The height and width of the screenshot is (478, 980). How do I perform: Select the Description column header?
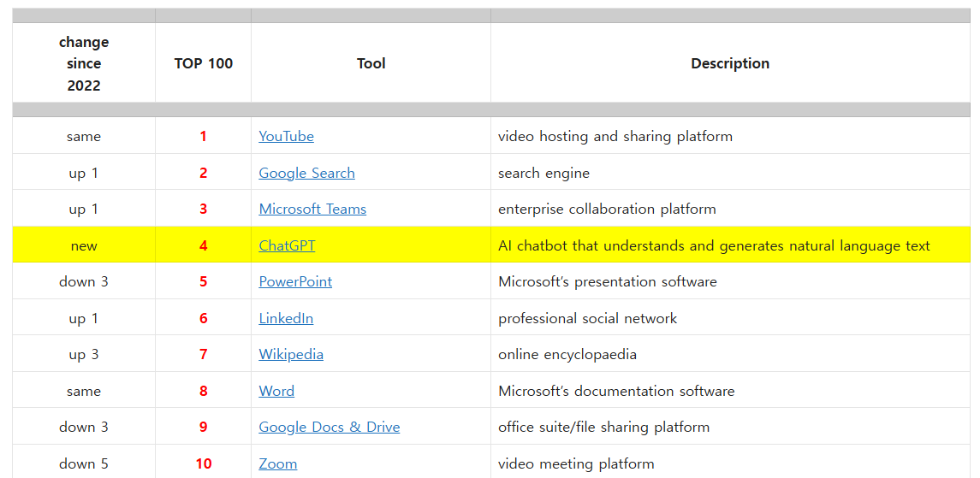pos(730,63)
